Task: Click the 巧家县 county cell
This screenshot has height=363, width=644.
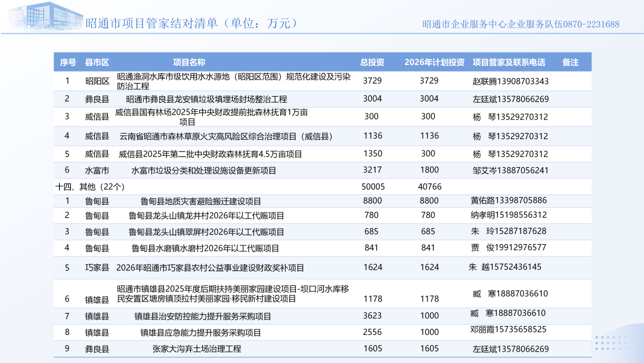Action: pyautogui.click(x=97, y=268)
